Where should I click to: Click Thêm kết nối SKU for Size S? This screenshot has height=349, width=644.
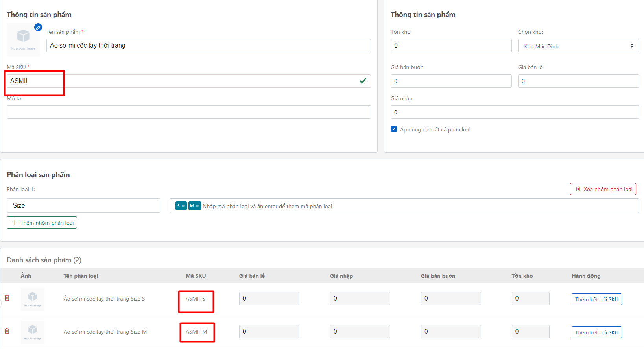tap(596, 299)
